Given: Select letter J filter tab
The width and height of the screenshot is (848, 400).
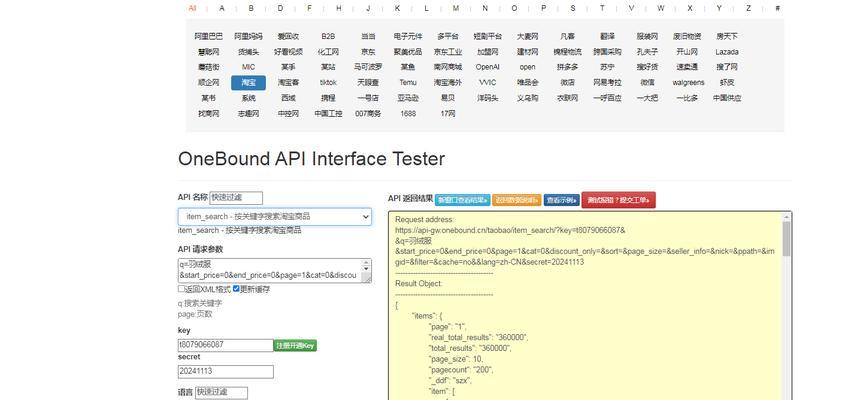Looking at the screenshot, I should (x=368, y=8).
